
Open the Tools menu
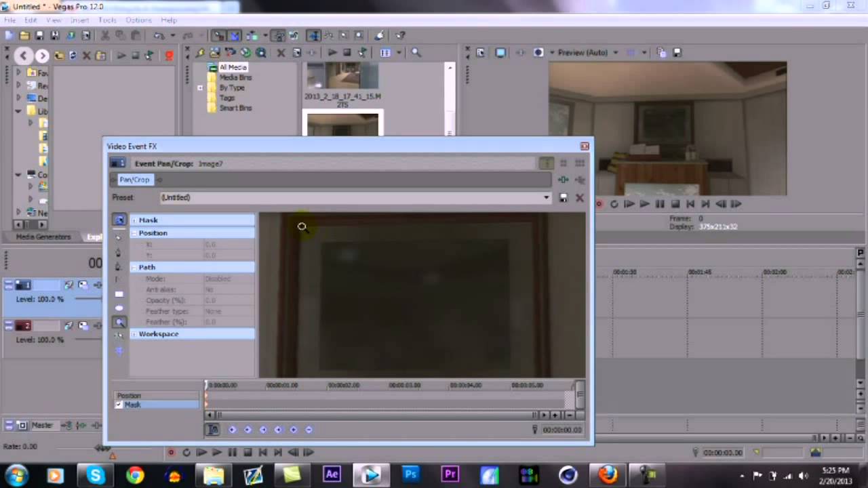click(108, 20)
